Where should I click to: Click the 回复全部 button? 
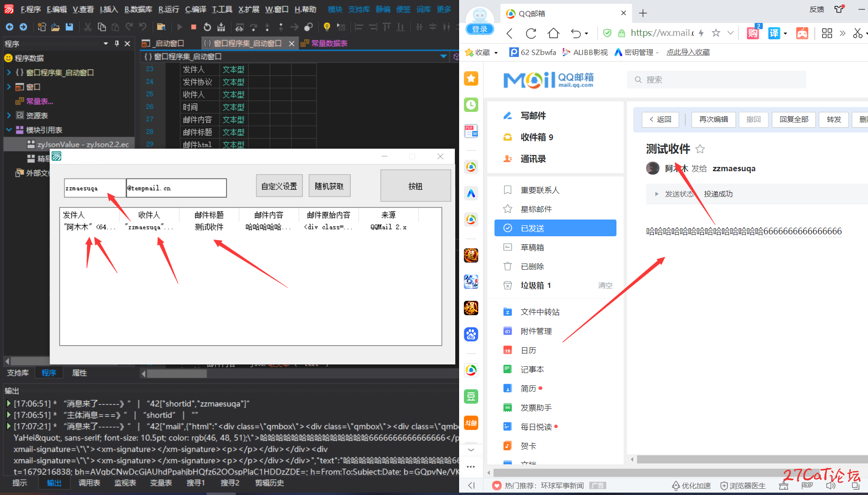click(794, 119)
